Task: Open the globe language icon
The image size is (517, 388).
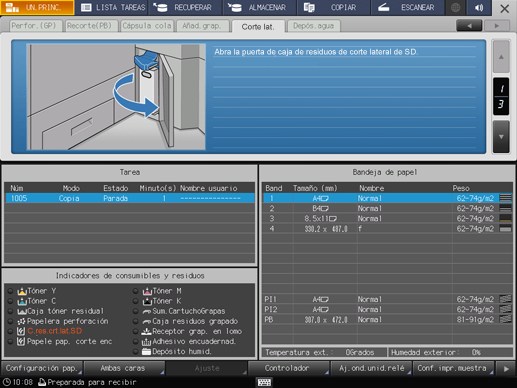Action: (455, 8)
